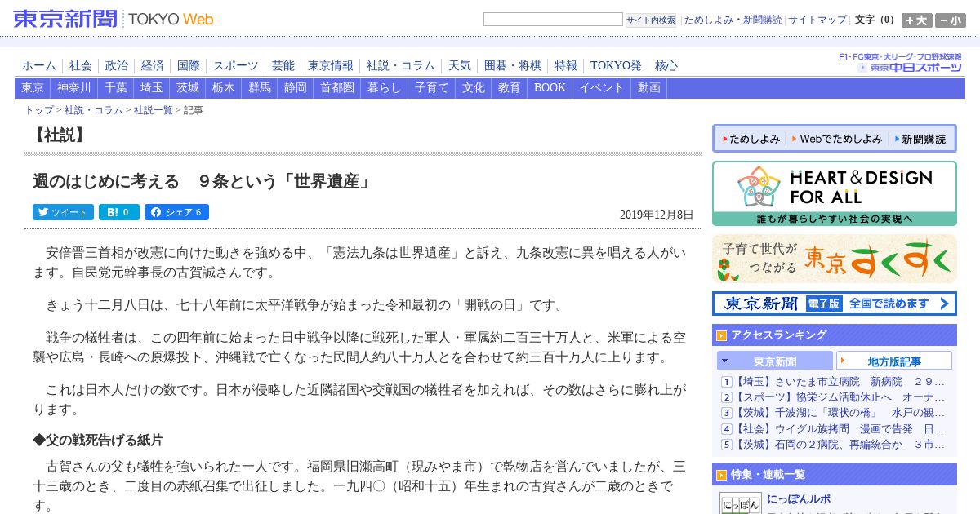This screenshot has width=980, height=514.
Task: Select 教育 in the blue bar
Action: click(510, 88)
